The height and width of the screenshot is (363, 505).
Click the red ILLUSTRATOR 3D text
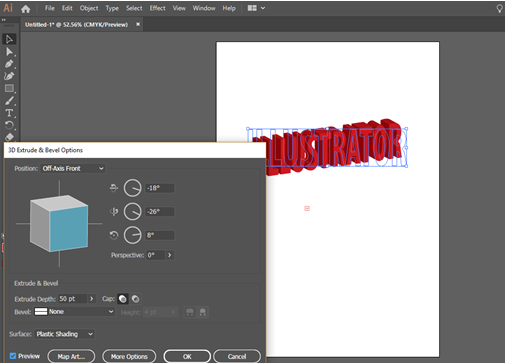pyautogui.click(x=333, y=148)
